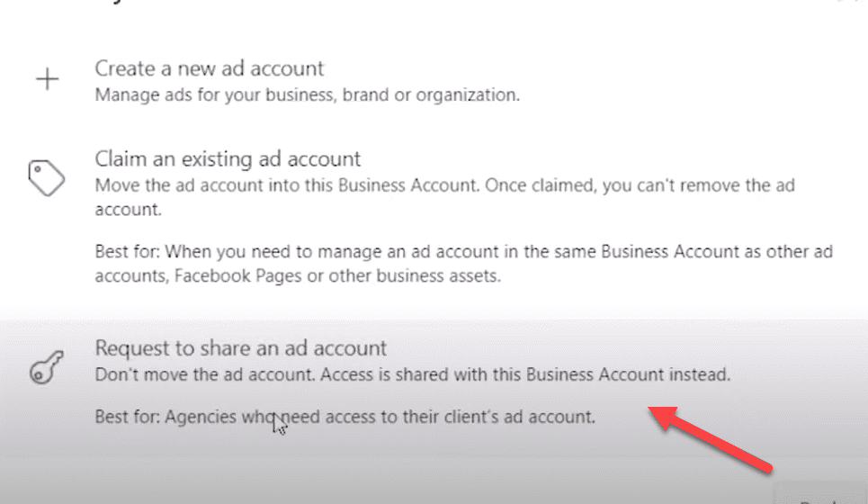Screen dimensions: 868x504
Task: Click the red arrow annotation
Action: tap(711, 439)
